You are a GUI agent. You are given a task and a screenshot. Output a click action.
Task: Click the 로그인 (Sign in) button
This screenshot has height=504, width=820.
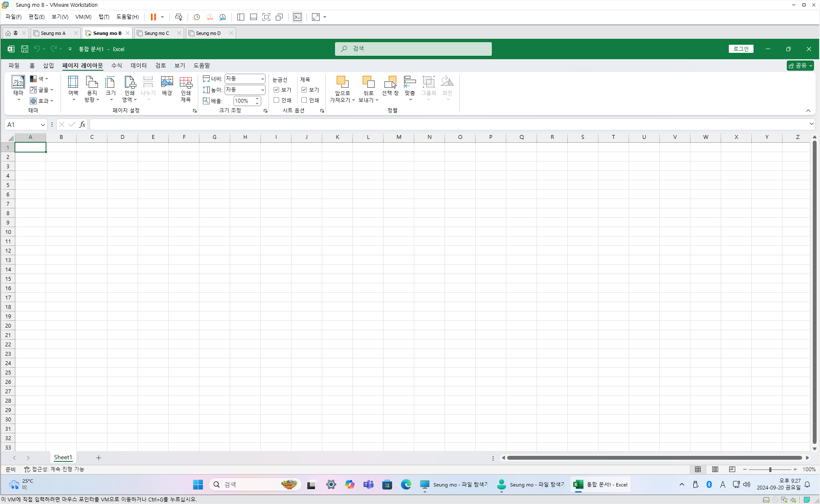coord(741,49)
